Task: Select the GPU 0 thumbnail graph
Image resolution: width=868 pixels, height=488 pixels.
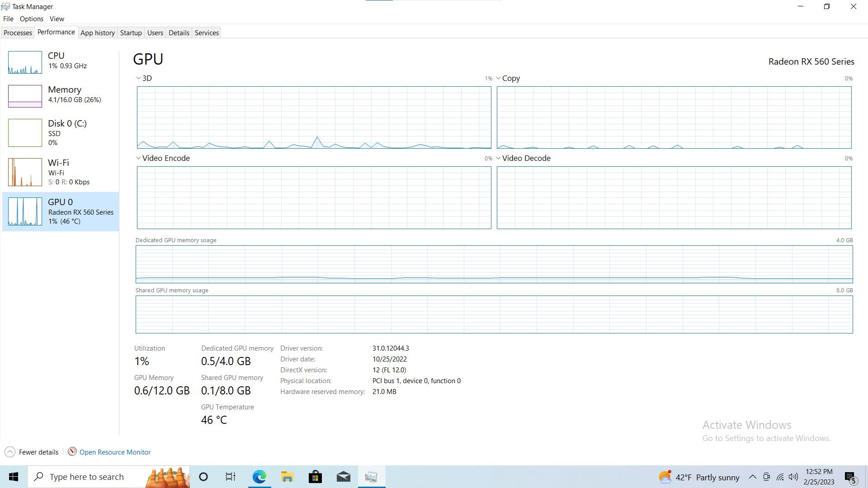Action: click(25, 211)
